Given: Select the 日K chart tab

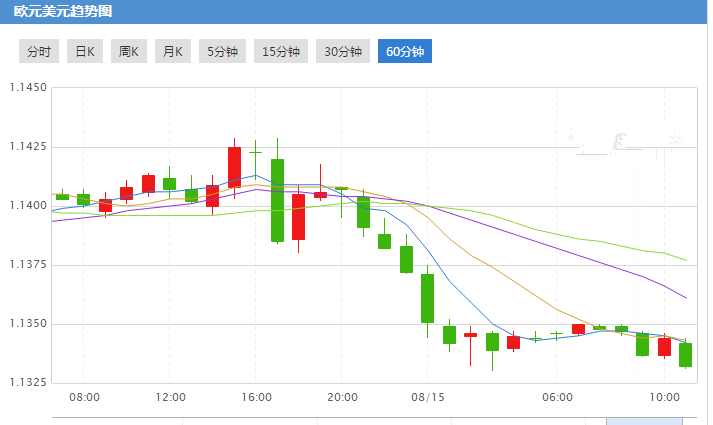Looking at the screenshot, I should tap(85, 52).
